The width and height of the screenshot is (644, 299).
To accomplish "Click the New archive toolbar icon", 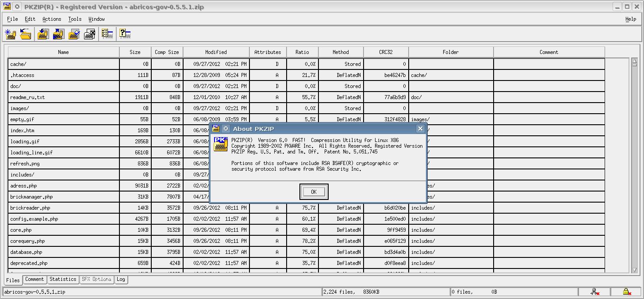I will pos(10,34).
